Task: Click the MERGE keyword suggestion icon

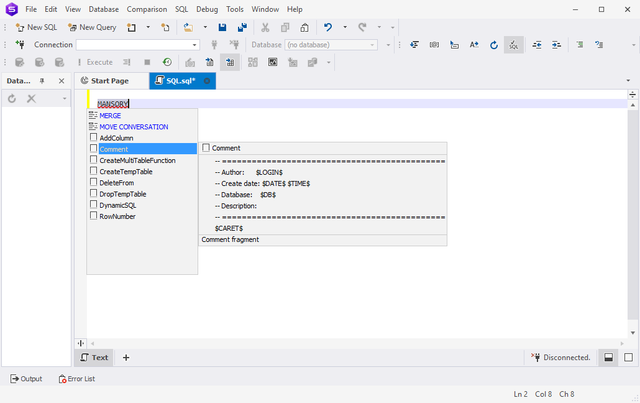Action: click(93, 116)
